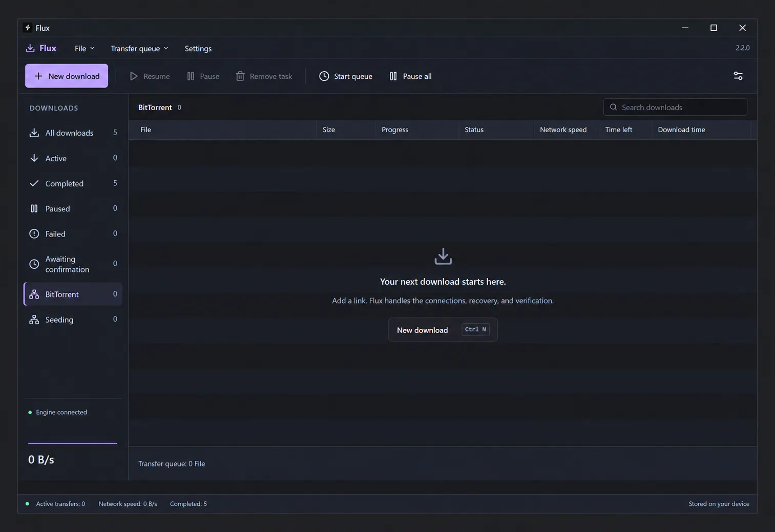Click the New download plus button in the toolbar
The image size is (775, 532).
pyautogui.click(x=67, y=76)
